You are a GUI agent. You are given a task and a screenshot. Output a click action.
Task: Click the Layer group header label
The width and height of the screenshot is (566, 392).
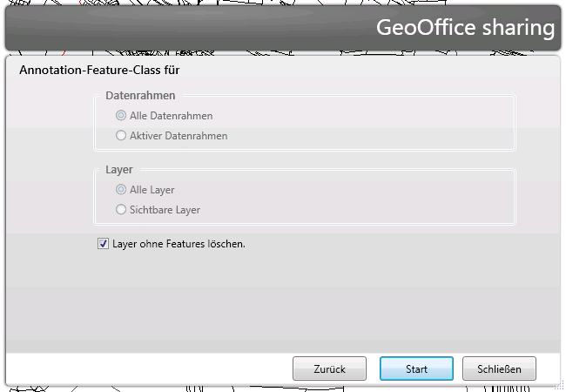tap(118, 169)
